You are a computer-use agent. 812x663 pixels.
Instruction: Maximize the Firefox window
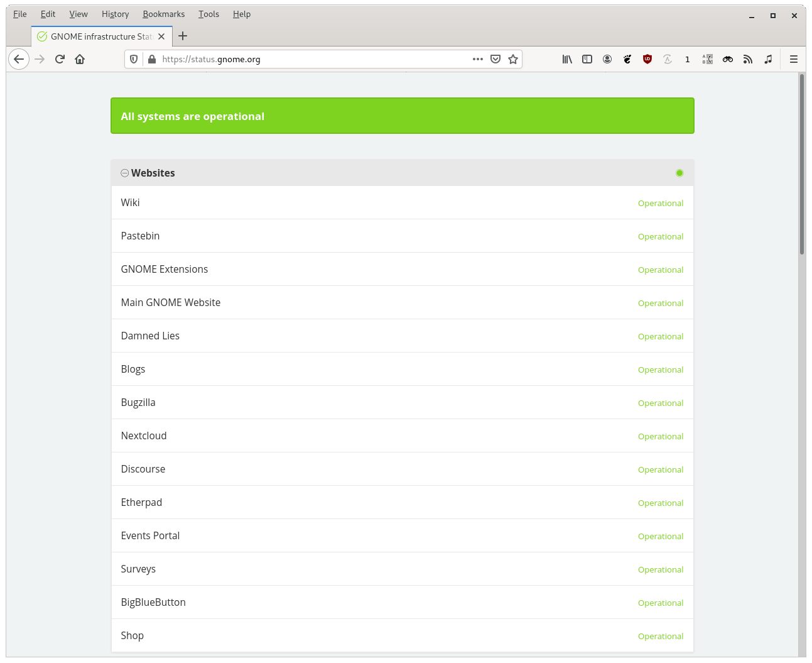click(773, 16)
